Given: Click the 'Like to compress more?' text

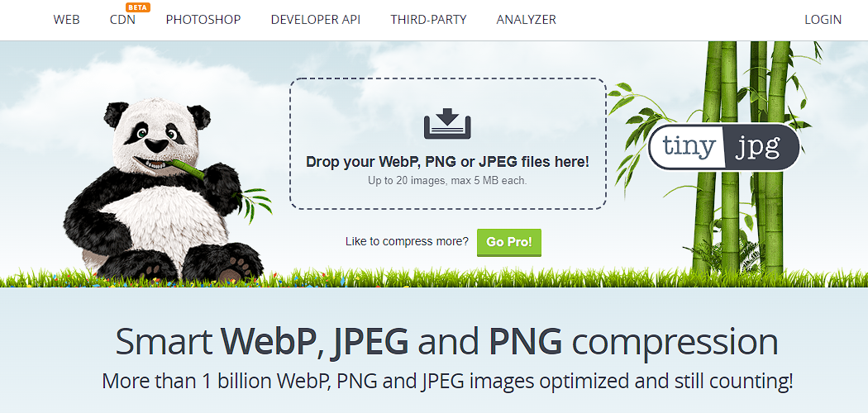Looking at the screenshot, I should coord(407,242).
